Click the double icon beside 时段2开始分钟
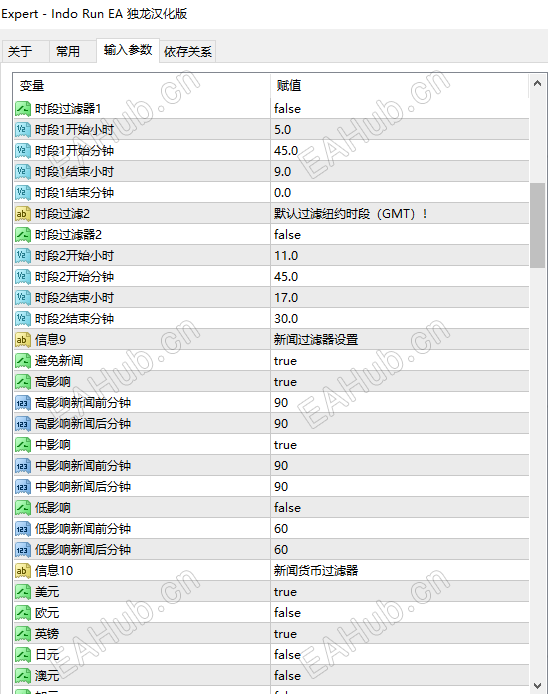 coord(23,277)
